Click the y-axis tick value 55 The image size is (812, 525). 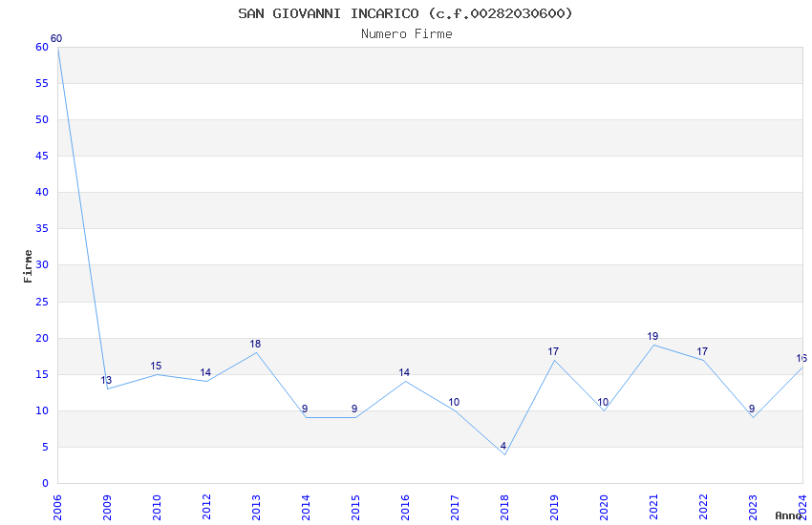(42, 83)
